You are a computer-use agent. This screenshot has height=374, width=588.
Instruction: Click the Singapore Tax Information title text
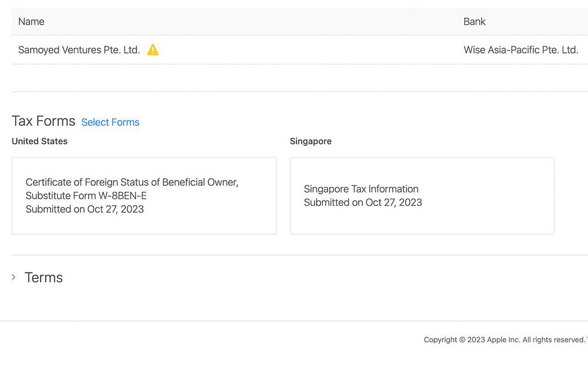tap(361, 189)
